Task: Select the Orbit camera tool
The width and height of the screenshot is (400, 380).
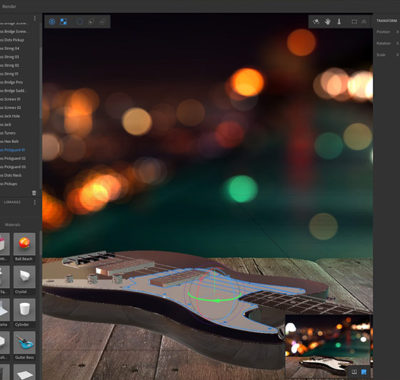Action: click(x=316, y=22)
